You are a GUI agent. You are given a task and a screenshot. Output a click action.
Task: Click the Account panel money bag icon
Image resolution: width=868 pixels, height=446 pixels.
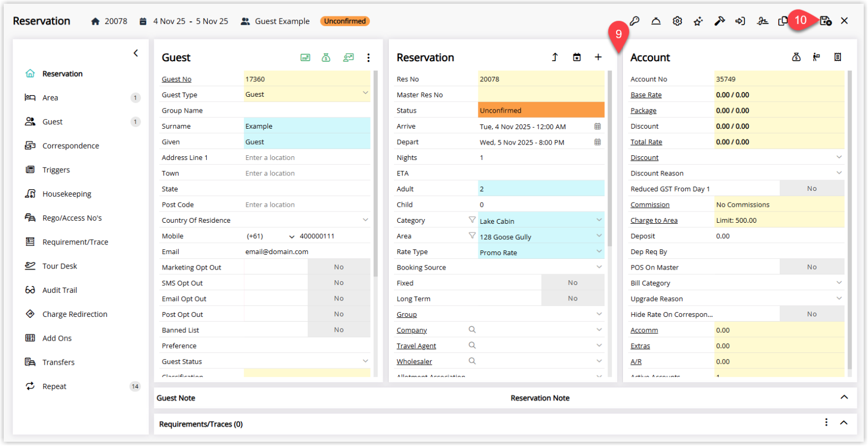(796, 57)
